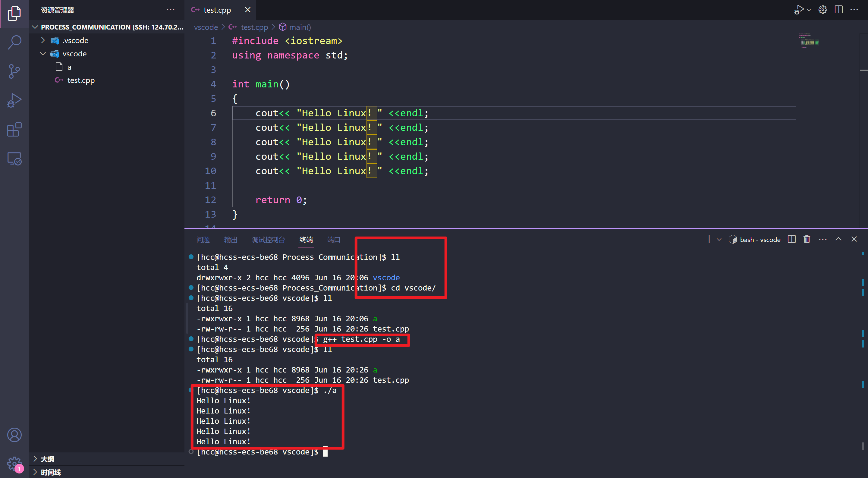Viewport: 868px width, 478px height.
Task: Click the editor settings gear icon
Action: tap(822, 10)
